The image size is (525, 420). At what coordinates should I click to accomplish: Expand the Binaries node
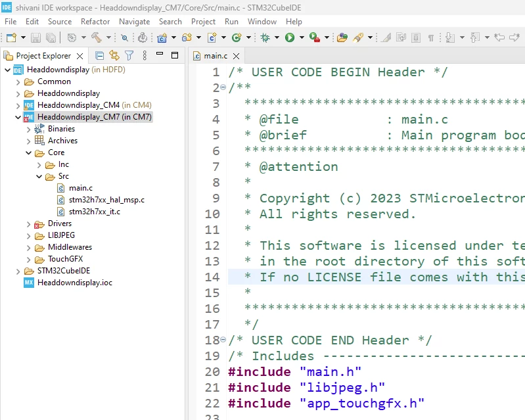28,129
